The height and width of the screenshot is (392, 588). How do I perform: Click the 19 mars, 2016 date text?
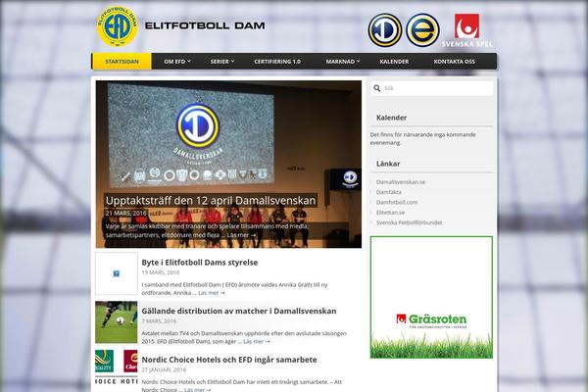tap(161, 272)
